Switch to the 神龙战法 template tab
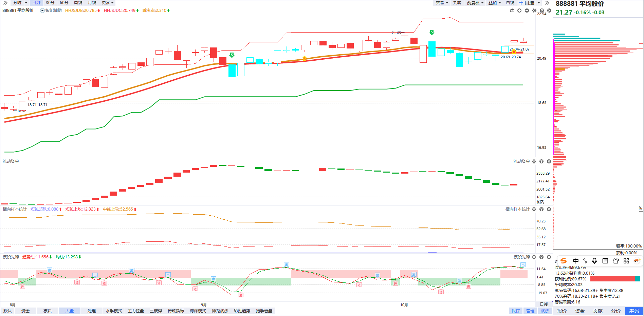 click(x=220, y=311)
